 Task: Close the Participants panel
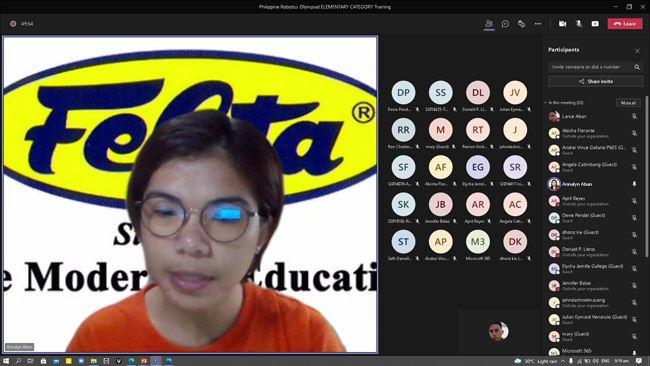[637, 51]
